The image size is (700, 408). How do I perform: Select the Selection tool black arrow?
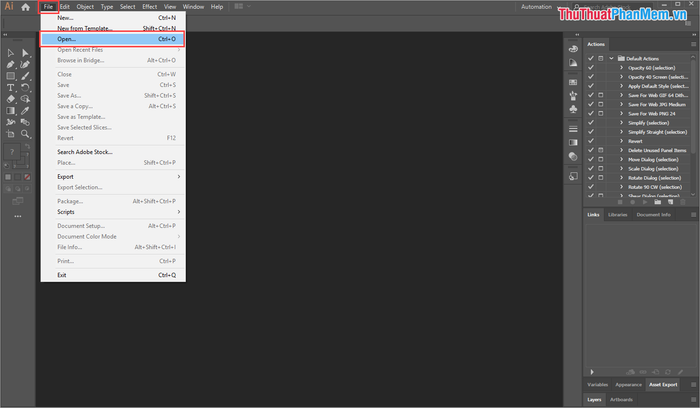[x=10, y=53]
